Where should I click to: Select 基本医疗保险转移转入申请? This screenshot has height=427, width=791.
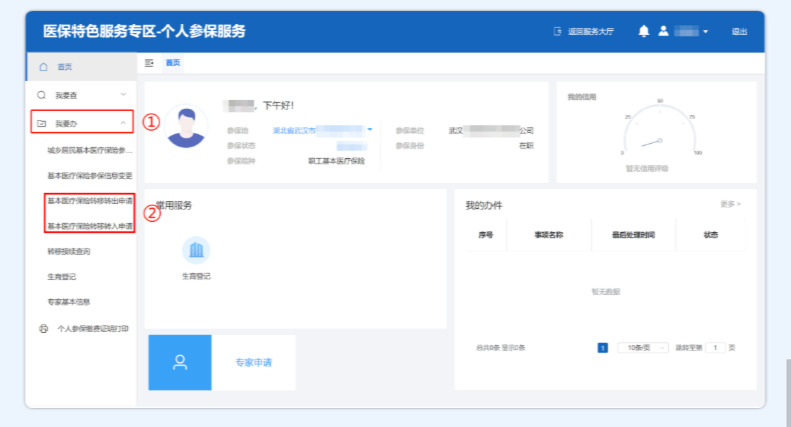(x=90, y=226)
